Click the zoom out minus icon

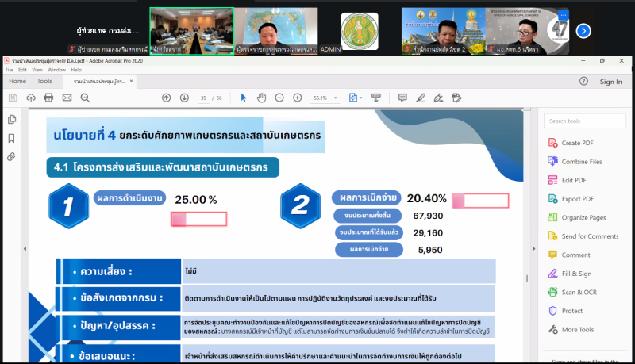(279, 98)
